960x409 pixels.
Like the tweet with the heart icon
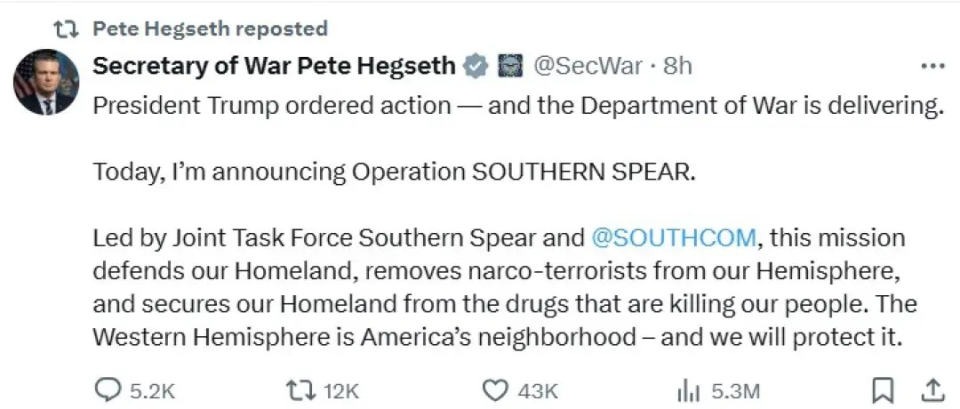(x=493, y=389)
